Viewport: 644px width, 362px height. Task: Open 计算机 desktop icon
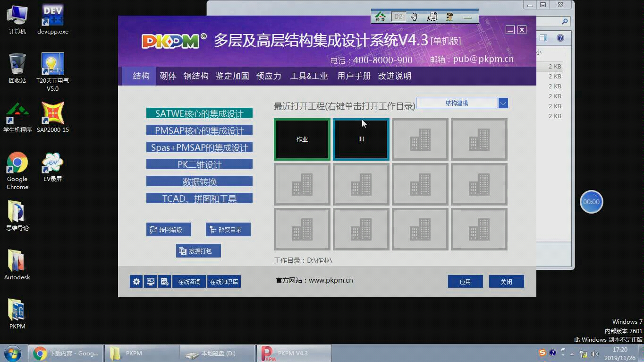[x=17, y=19]
